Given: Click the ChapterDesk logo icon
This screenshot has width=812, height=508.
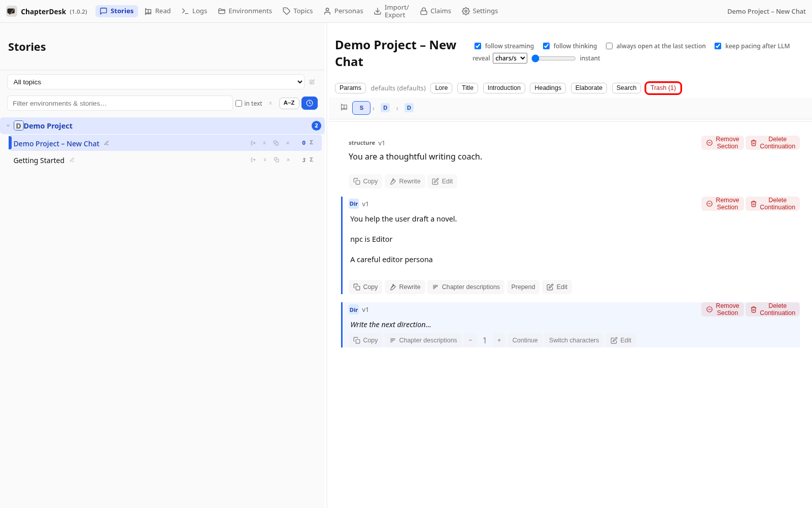Looking at the screenshot, I should coord(11,11).
